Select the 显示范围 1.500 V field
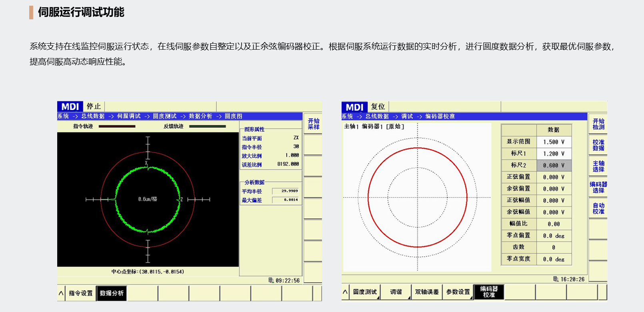The image size is (644, 312). 554,142
